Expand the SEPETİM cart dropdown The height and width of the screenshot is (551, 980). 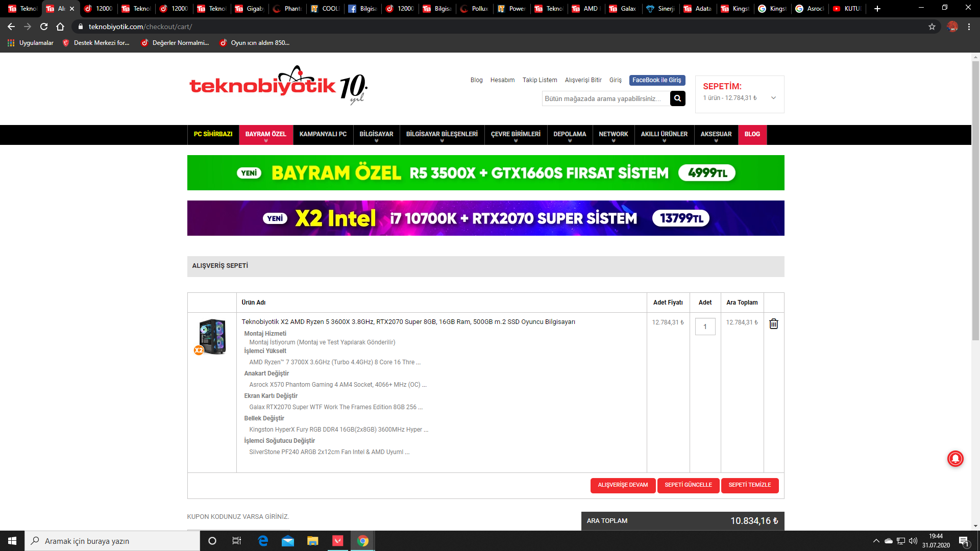(773, 98)
